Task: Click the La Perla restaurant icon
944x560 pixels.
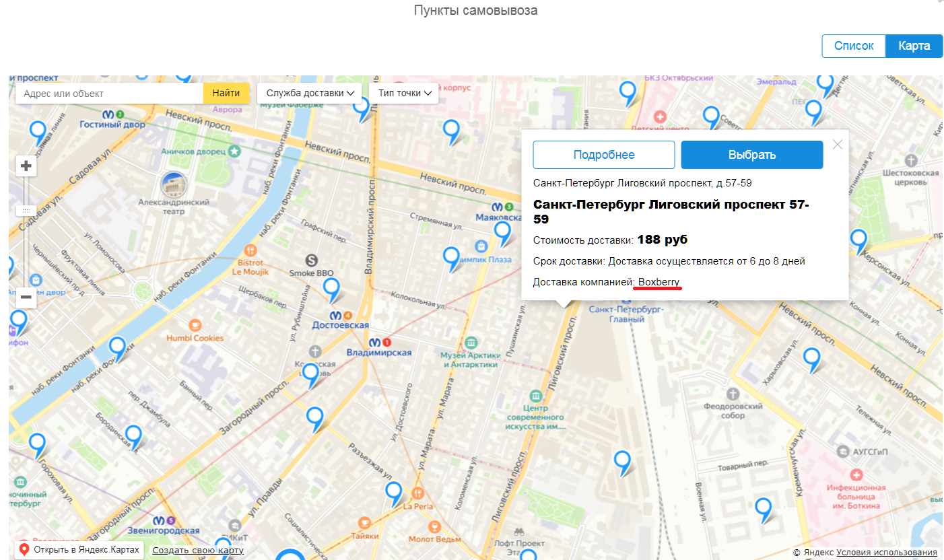Action: [x=417, y=493]
